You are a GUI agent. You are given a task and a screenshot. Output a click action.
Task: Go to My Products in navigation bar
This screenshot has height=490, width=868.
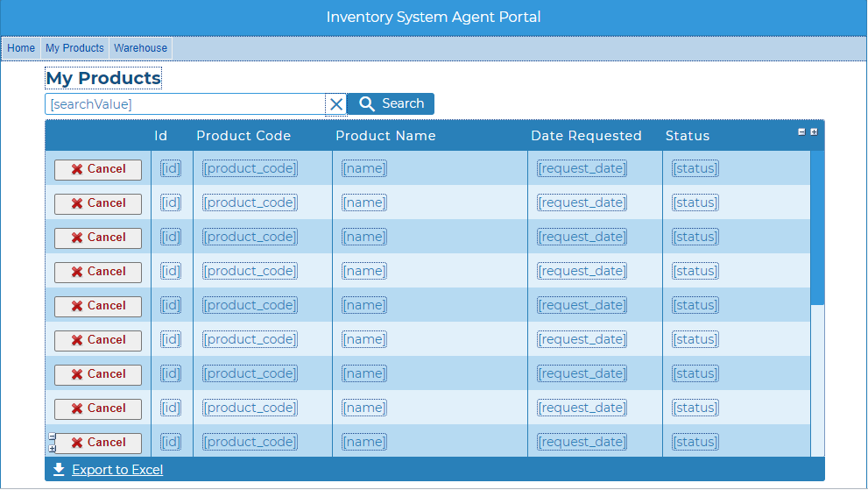74,48
